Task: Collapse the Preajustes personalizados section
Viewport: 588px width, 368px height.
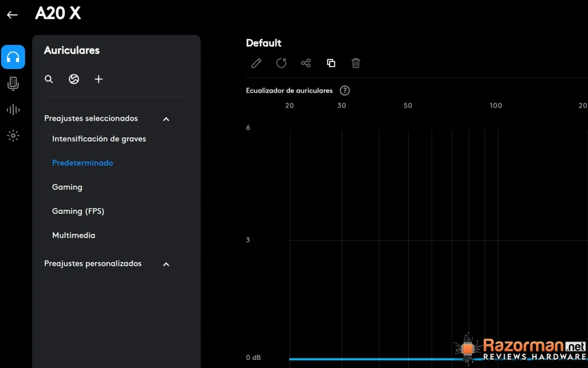Action: pyautogui.click(x=166, y=264)
